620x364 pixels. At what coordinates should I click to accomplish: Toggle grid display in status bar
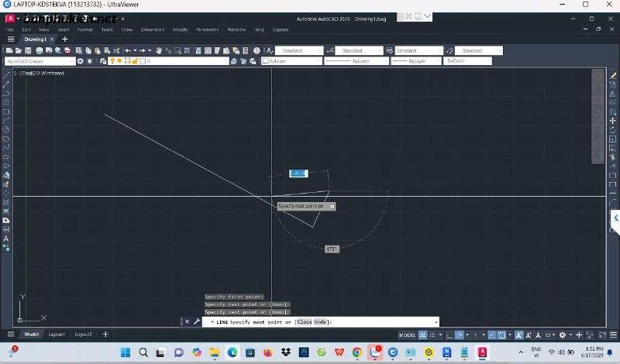coord(423,335)
